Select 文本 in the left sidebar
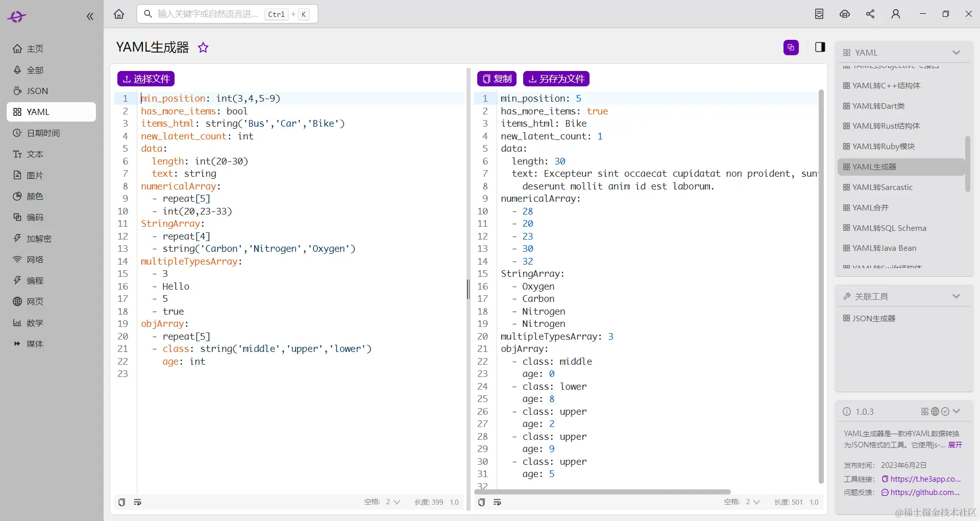This screenshot has height=521, width=980. point(51,154)
